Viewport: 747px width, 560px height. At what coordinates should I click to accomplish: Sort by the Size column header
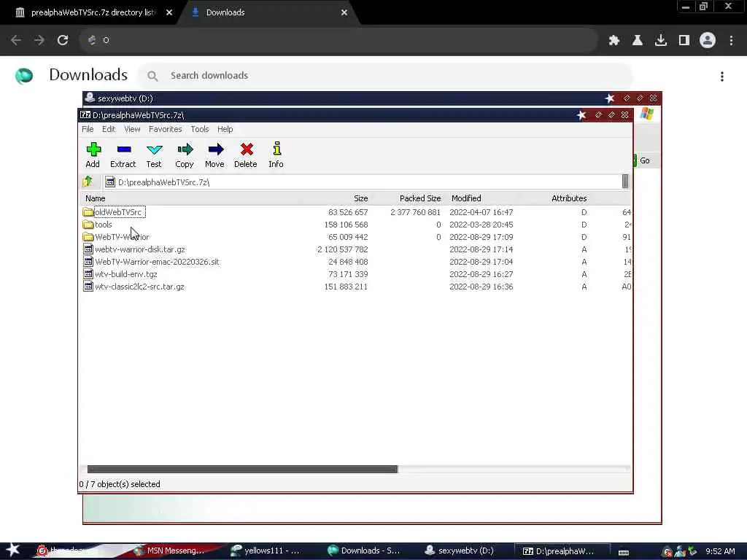click(360, 198)
